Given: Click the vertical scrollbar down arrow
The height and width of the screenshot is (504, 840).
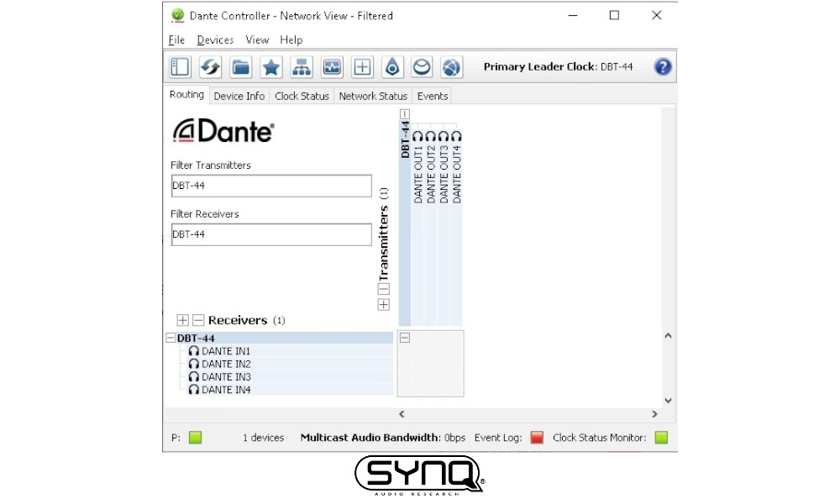Looking at the screenshot, I should coord(668,401).
